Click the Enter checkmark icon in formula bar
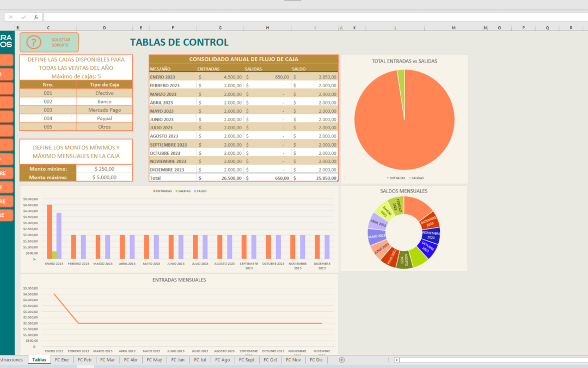 (23, 17)
